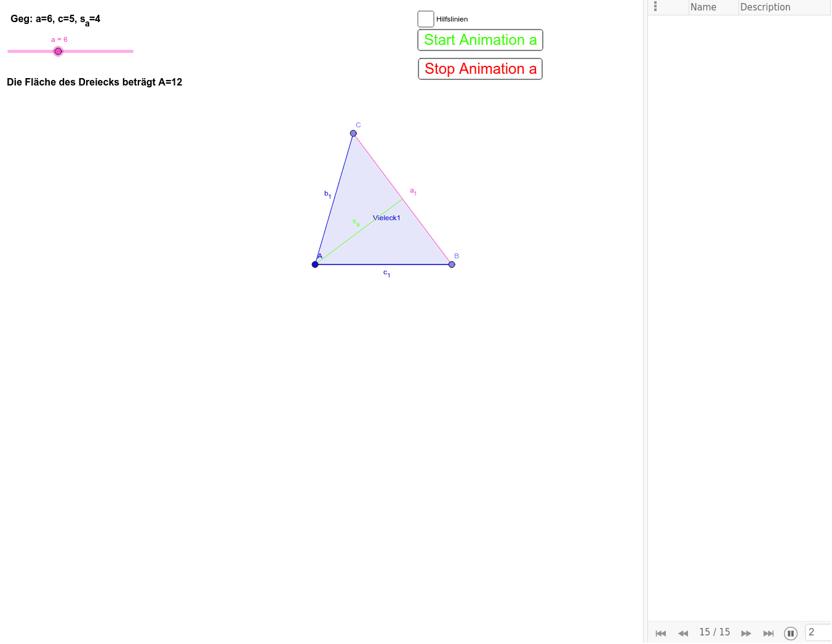
Task: Enable the Hilfslinien checkbox
Action: [x=426, y=19]
